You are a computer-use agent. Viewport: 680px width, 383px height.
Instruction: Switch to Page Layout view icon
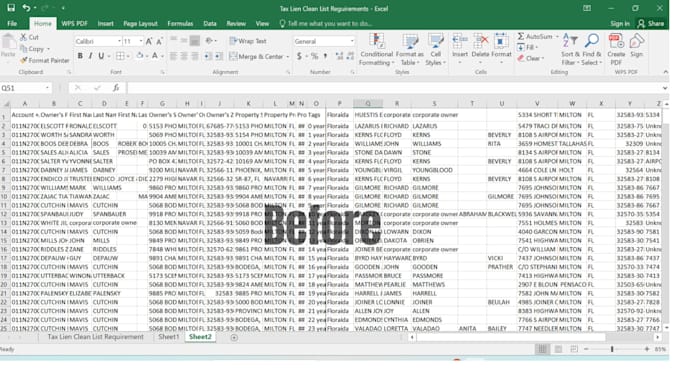tap(559, 349)
